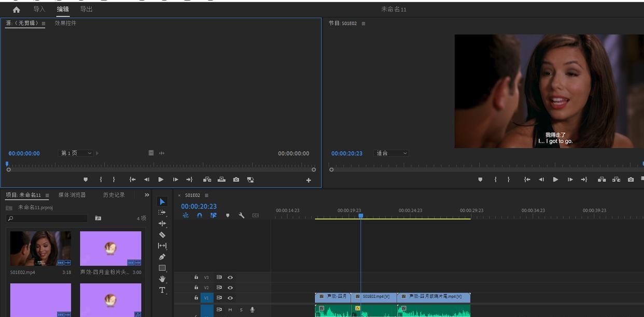The image size is (644, 317).
Task: Click Mark Out in Source monitor
Action: (x=114, y=180)
